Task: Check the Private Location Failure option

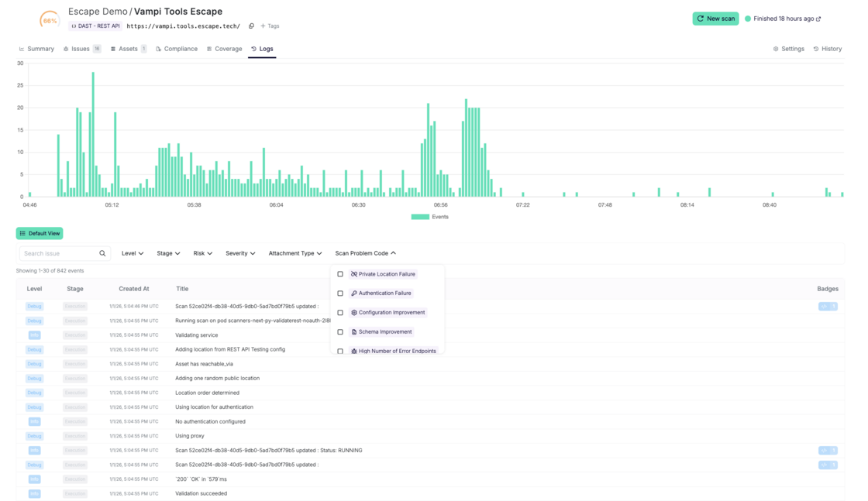Action: click(340, 274)
